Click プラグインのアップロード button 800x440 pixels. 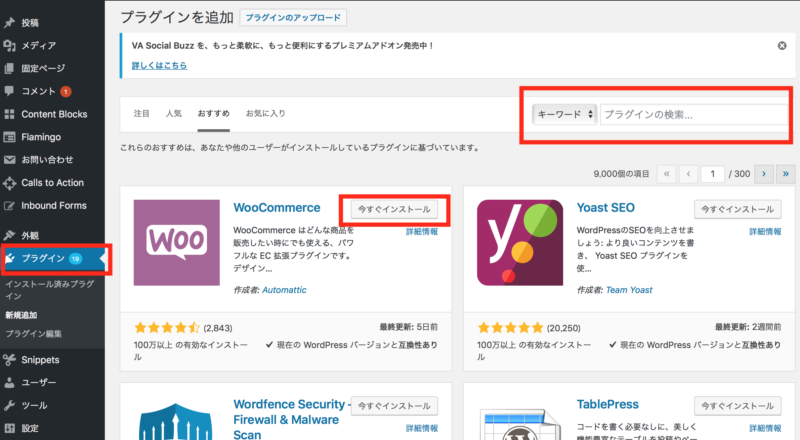293,17
